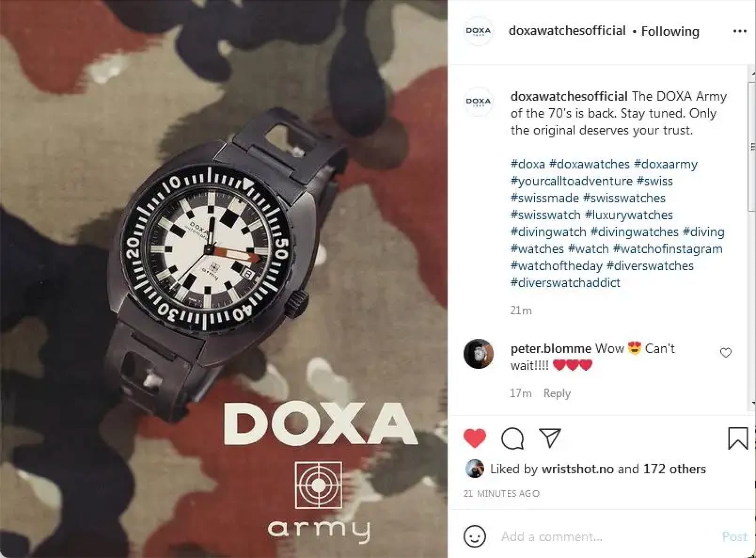The height and width of the screenshot is (558, 756).
Task: Share post with paper plane icon
Action: pos(550,438)
